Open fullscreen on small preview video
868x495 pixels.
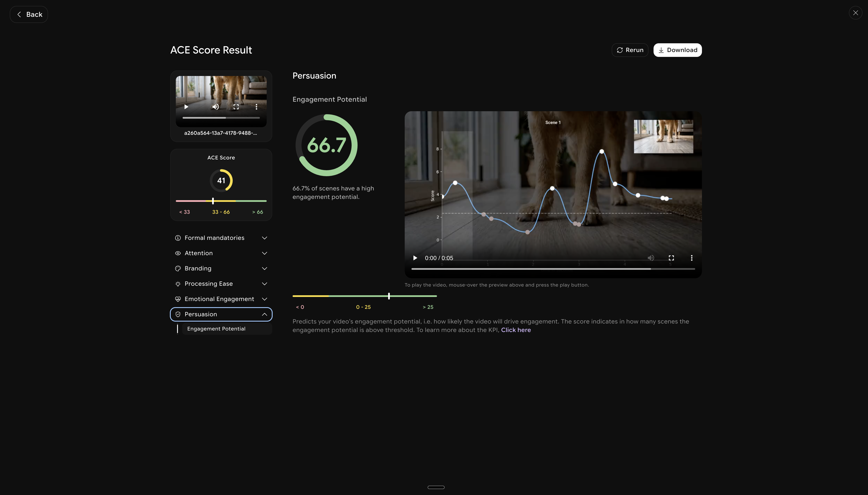[x=236, y=107]
